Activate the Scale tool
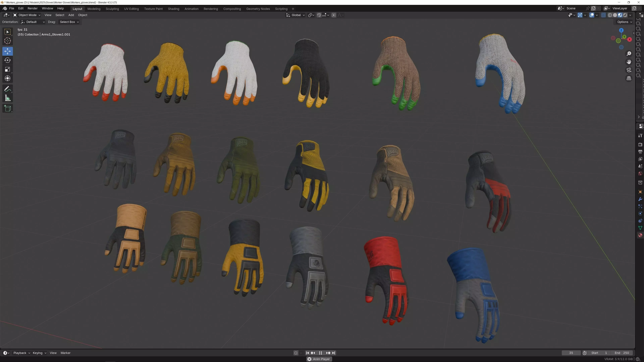Viewport: 644px width, 362px height. (8, 69)
